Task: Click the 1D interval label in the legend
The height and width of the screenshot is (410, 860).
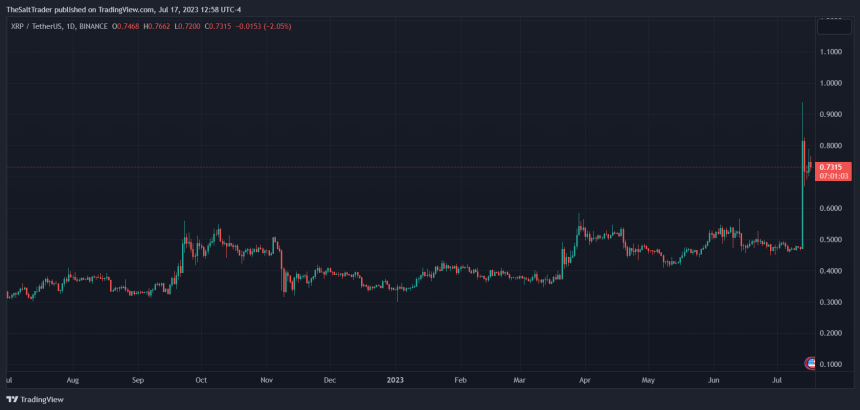Action: (69, 26)
